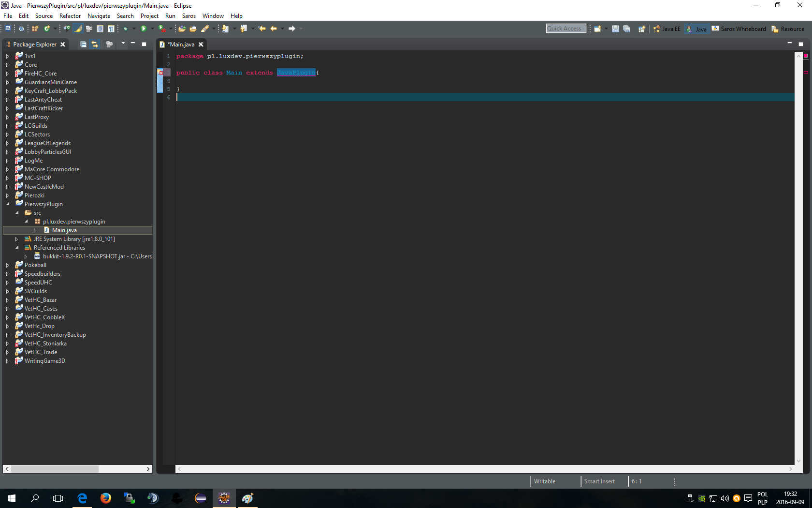Click Collapse All in Package Explorer
The width and height of the screenshot is (812, 508).
point(83,45)
